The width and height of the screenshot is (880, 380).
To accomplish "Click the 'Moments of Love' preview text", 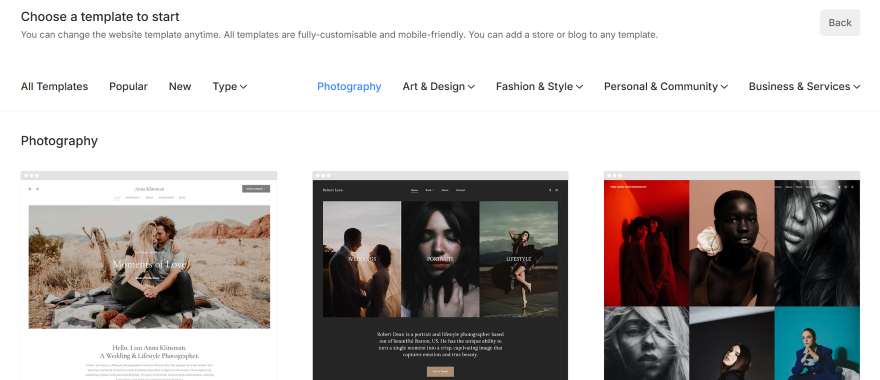I will pos(149,263).
